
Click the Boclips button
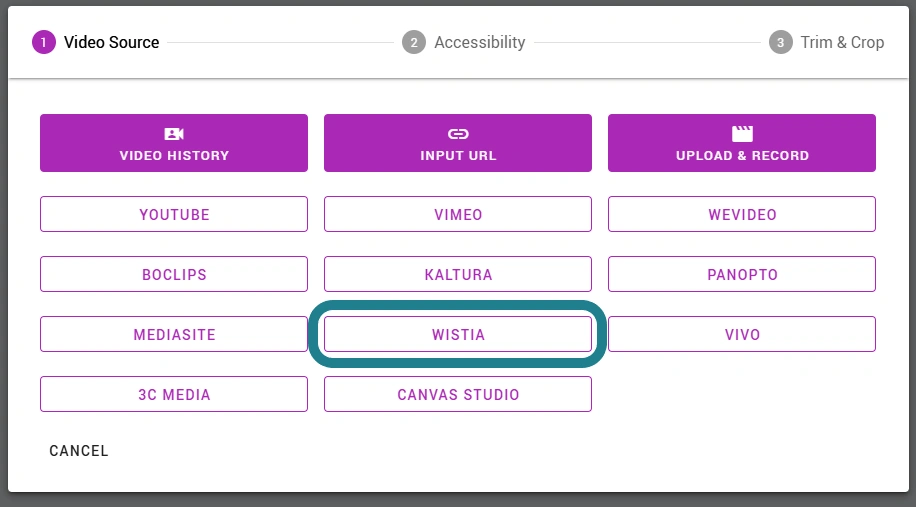click(x=174, y=275)
